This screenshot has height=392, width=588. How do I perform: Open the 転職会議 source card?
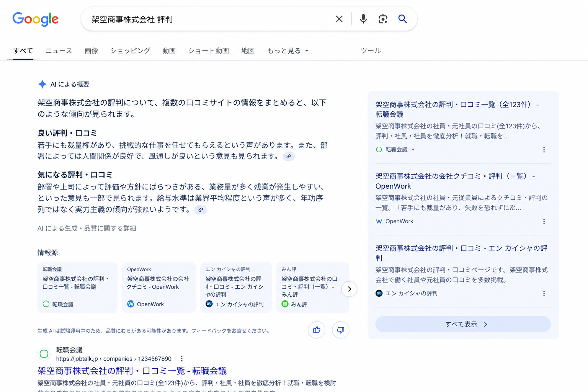77,287
